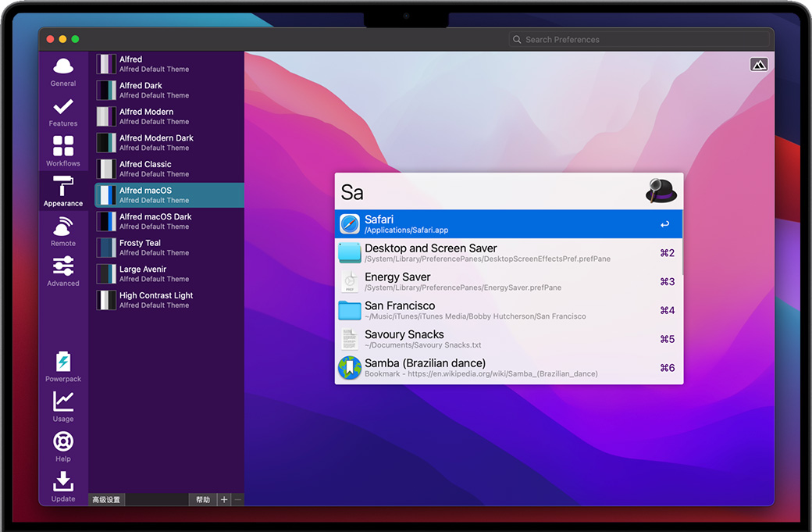Click the Search Preferences field
This screenshot has width=812, height=532.
[639, 39]
